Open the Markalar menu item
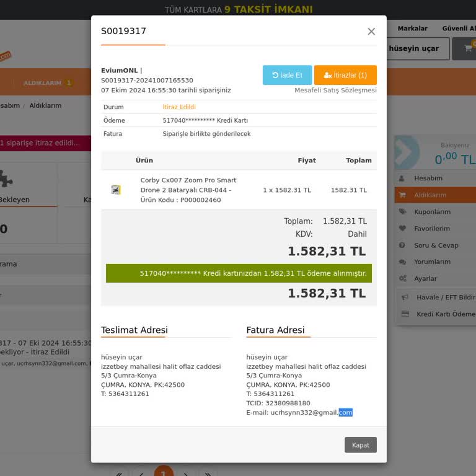Viewport: 476px width, 476px height. coord(412,29)
